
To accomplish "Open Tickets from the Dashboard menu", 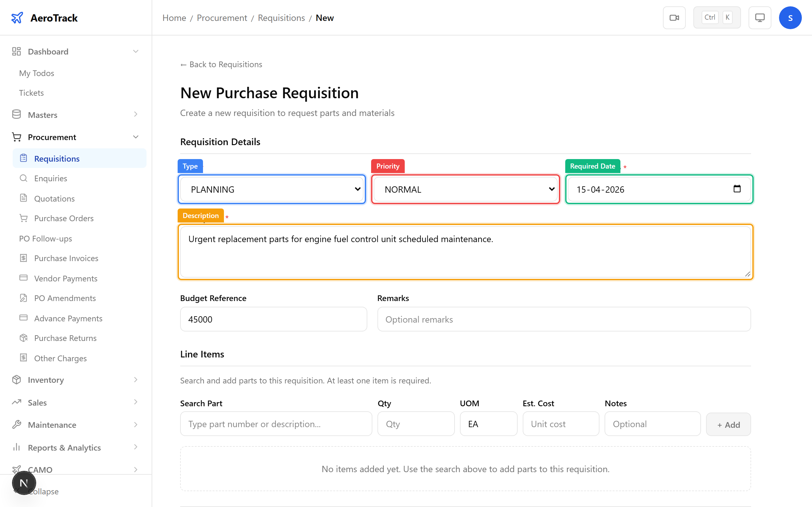I will point(31,93).
